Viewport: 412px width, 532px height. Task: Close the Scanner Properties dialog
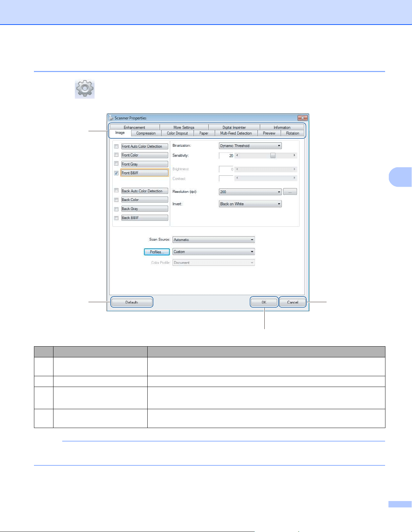302,118
